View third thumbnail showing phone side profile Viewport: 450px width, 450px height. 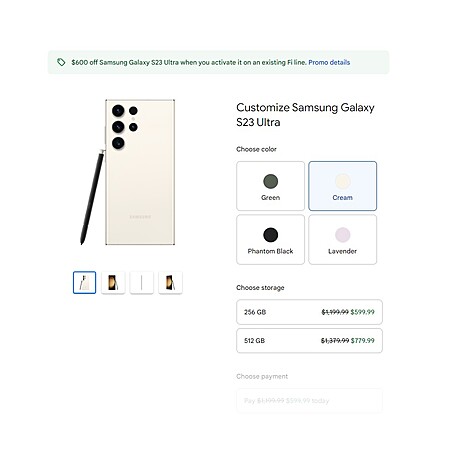point(142,283)
